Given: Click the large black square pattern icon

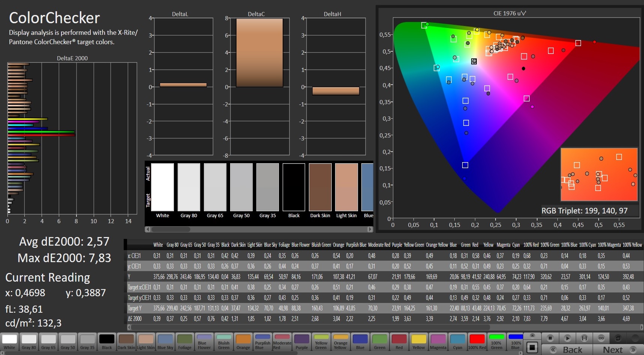Looking at the screenshot, I should click(532, 348).
